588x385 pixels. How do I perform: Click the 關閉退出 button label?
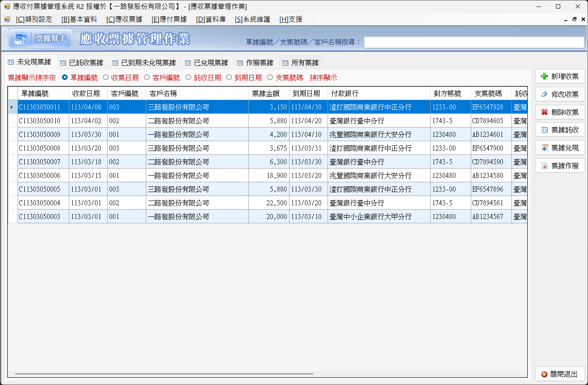564,374
